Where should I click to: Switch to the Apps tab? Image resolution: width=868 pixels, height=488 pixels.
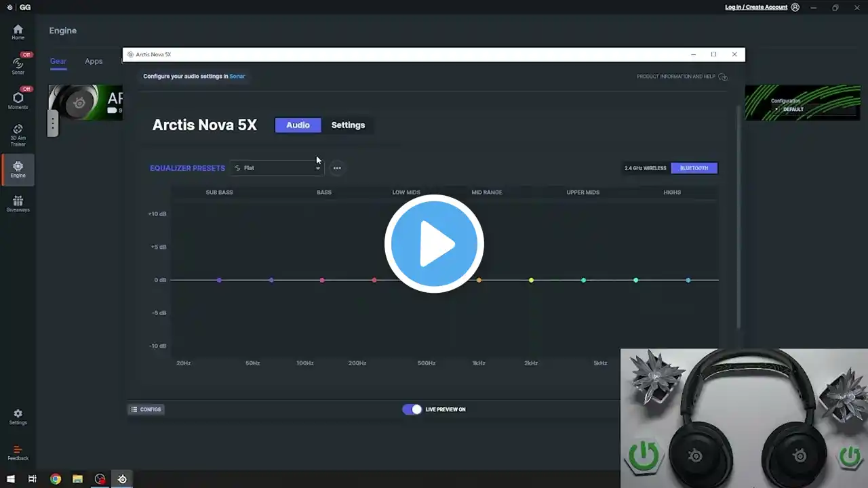pyautogui.click(x=94, y=61)
